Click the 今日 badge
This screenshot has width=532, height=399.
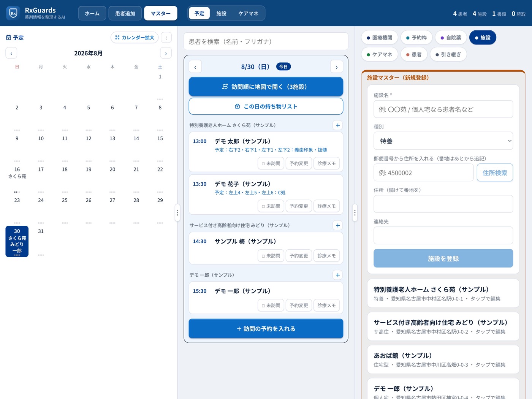[283, 67]
